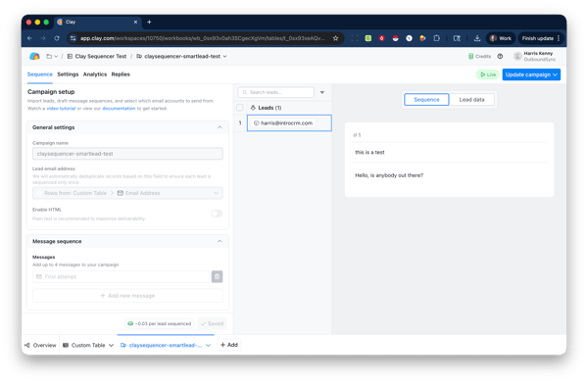Click the green extension icon in toolbar
588x383 pixels.
pos(368,38)
